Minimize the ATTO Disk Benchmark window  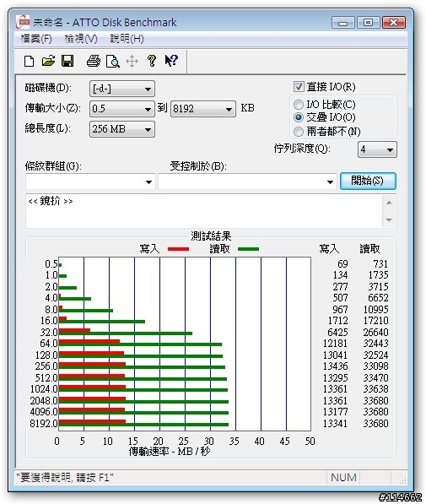343,23
